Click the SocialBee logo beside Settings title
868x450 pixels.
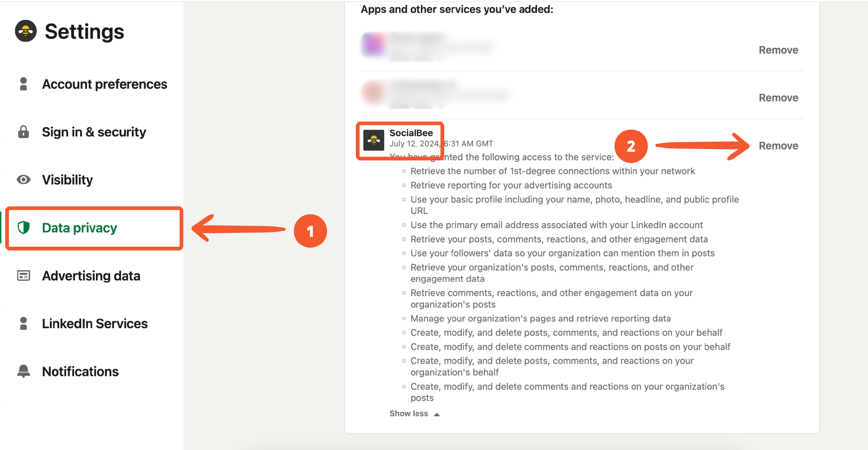pos(26,31)
